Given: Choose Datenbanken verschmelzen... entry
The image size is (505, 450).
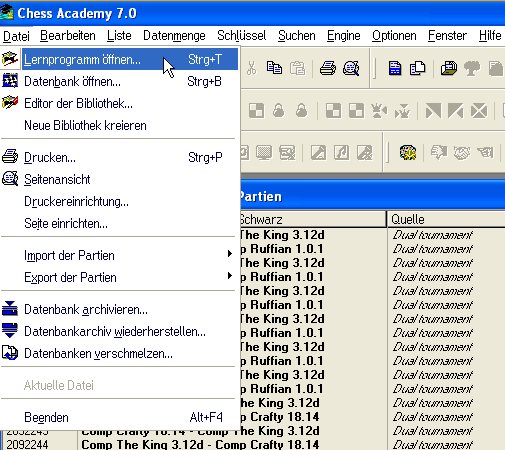Looking at the screenshot, I should click(x=119, y=353).
